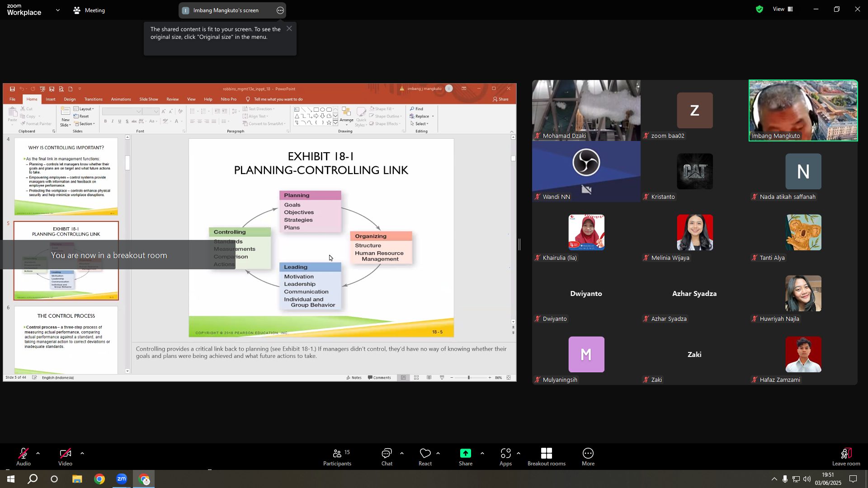Open File Explorer from the taskbar

[x=77, y=479]
